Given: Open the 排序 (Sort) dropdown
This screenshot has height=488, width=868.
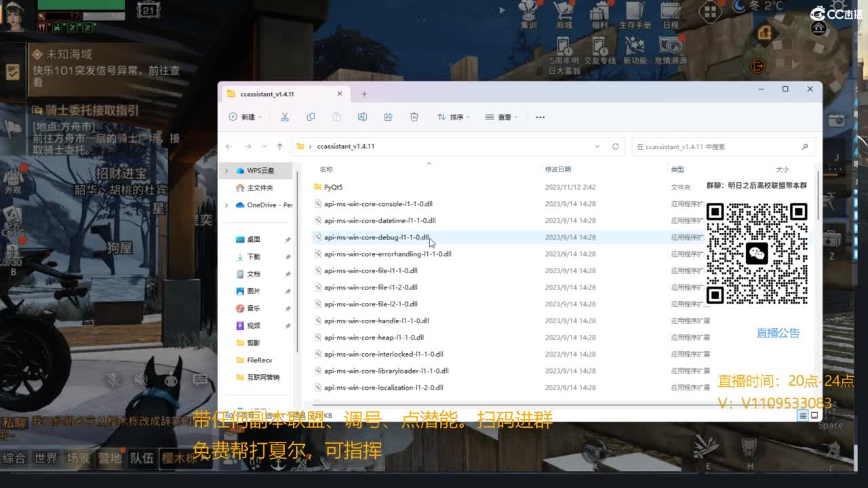Looking at the screenshot, I should [454, 117].
